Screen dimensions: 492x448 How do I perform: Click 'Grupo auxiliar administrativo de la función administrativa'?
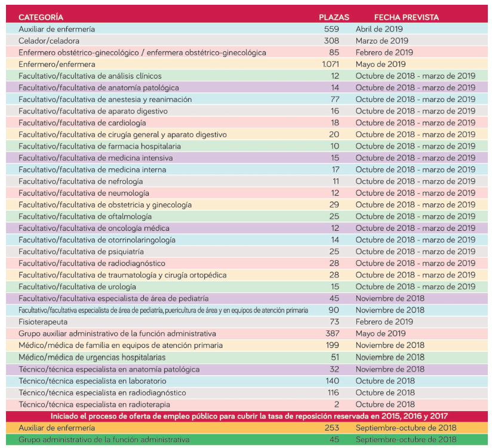coord(117,333)
